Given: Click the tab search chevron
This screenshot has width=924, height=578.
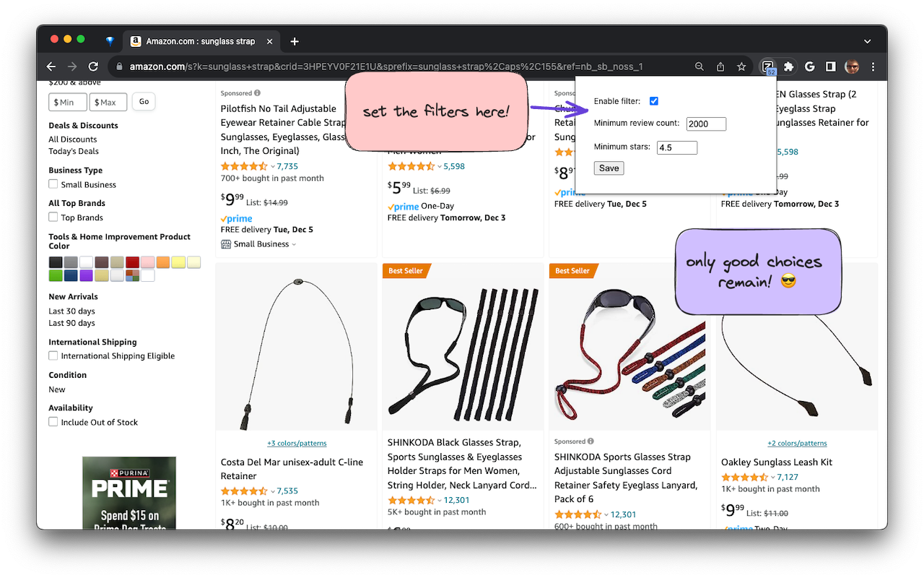Looking at the screenshot, I should click(x=867, y=41).
